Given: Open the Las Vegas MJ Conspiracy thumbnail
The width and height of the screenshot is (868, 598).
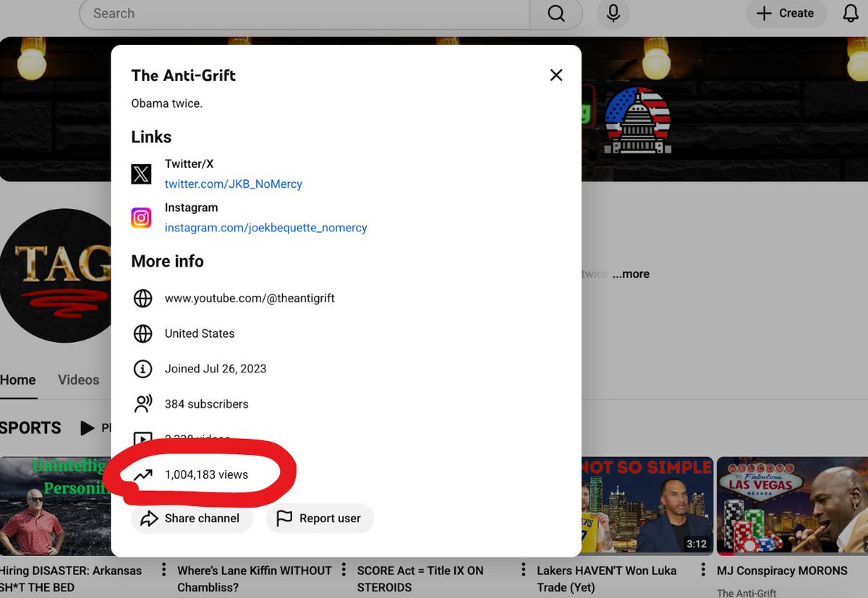Looking at the screenshot, I should (x=792, y=506).
